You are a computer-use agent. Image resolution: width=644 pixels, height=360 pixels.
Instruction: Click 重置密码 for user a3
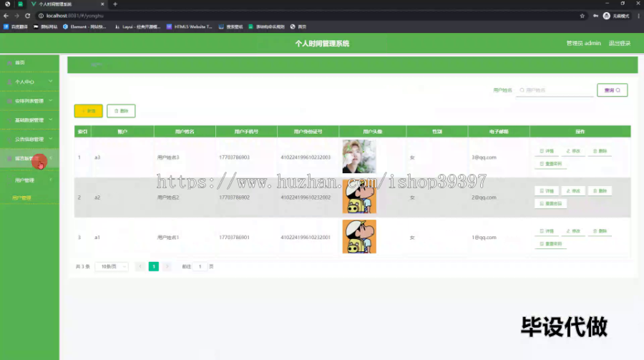(x=550, y=164)
